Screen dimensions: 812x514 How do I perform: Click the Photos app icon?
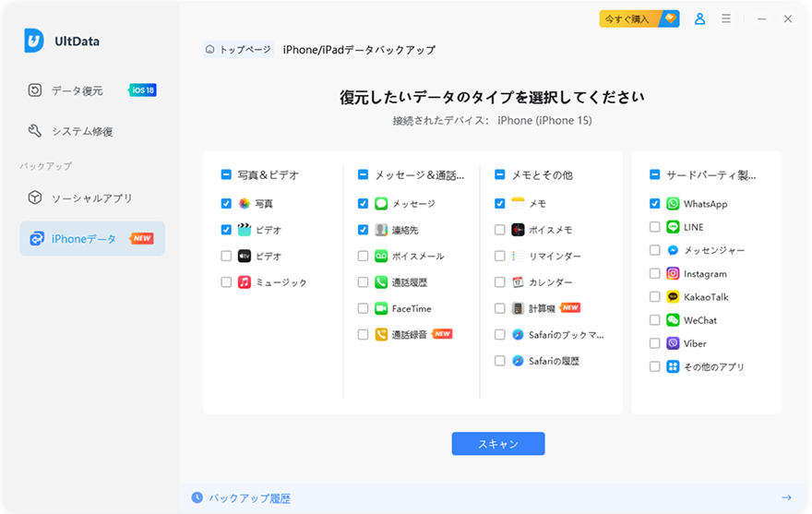coord(245,204)
